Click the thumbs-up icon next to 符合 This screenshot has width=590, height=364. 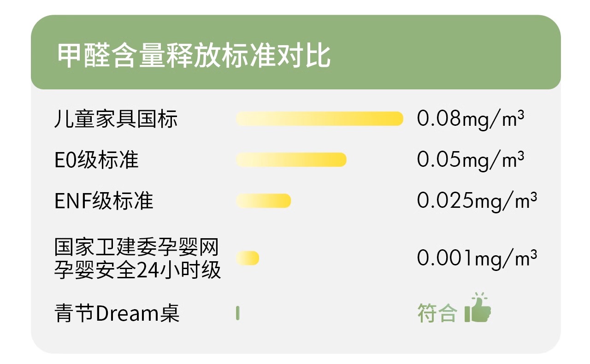478,308
